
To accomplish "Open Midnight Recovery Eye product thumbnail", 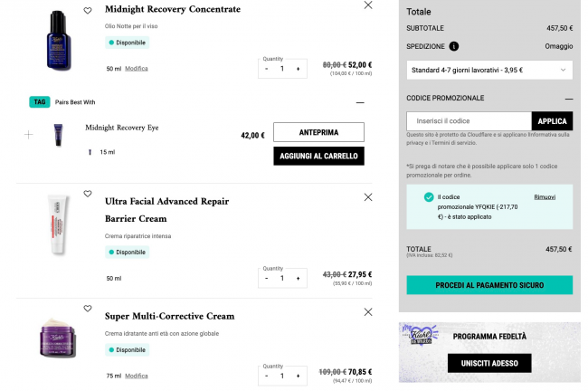I will tap(58, 135).
